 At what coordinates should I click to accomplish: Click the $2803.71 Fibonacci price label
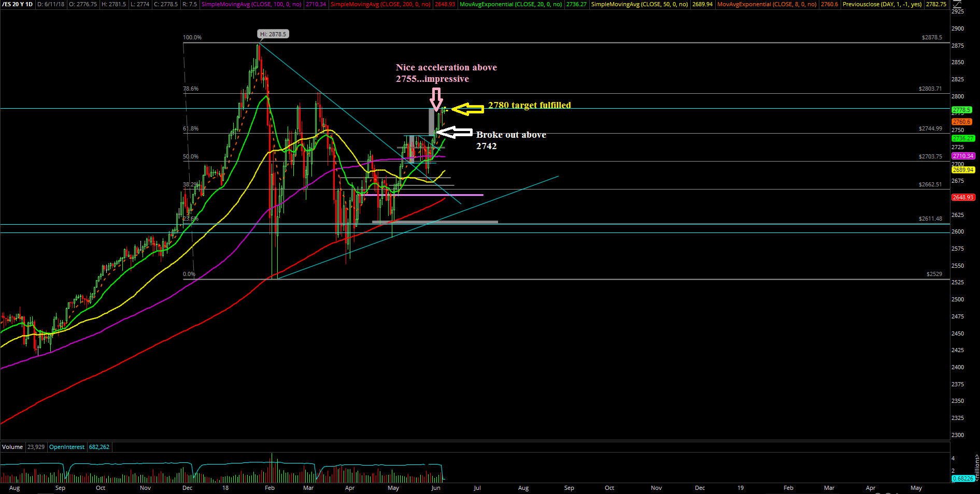(x=930, y=89)
